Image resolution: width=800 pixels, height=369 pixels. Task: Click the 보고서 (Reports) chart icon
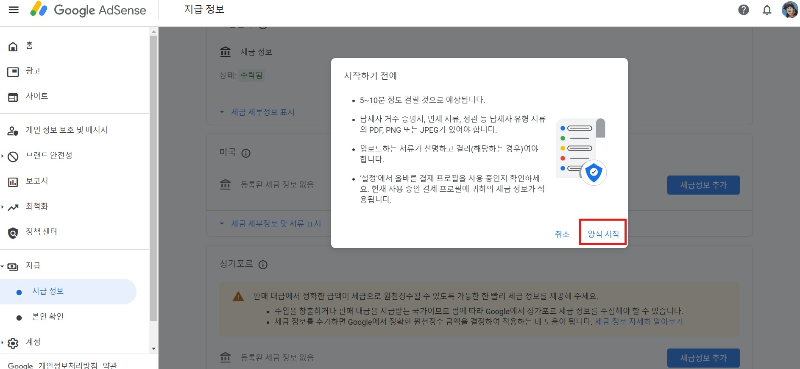tap(13, 182)
